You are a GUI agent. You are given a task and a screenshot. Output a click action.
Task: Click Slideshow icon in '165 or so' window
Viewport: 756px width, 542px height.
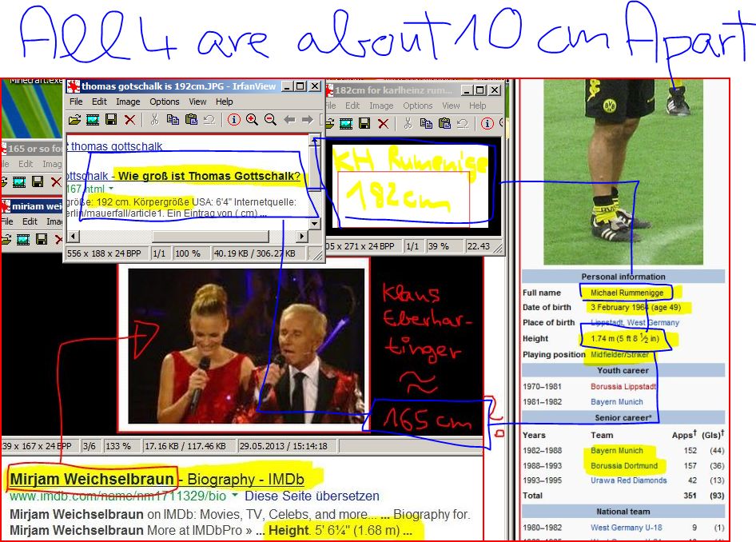pos(19,181)
